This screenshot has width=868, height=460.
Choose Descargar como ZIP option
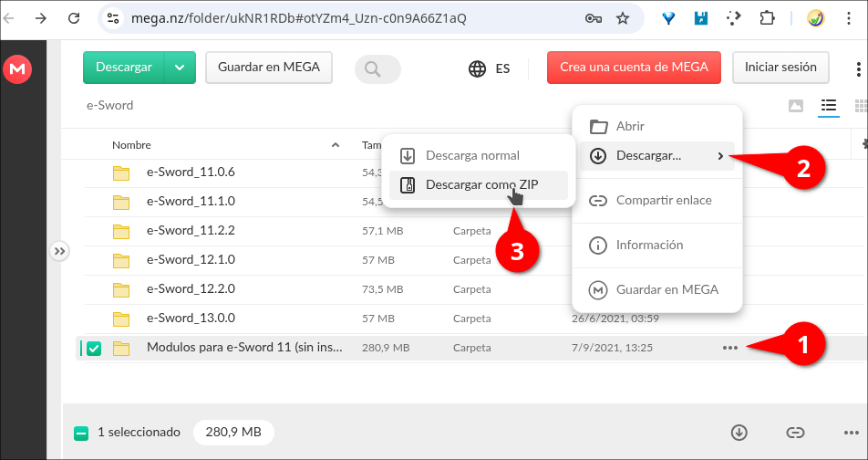pos(479,185)
